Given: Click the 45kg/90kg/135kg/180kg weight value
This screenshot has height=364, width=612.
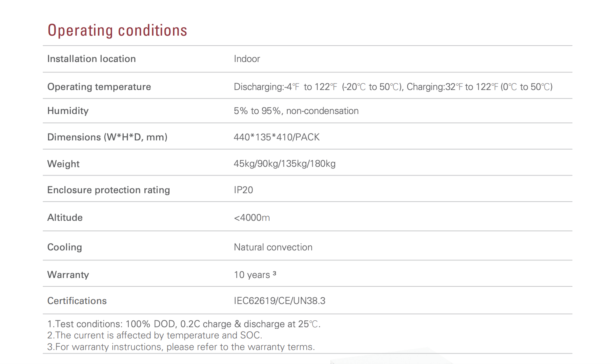Looking at the screenshot, I should 284,164.
